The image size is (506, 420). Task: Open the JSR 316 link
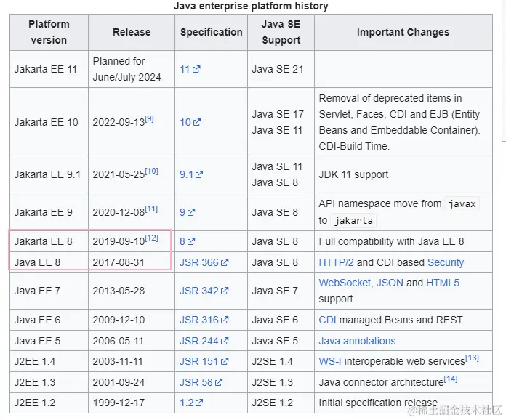tap(204, 320)
